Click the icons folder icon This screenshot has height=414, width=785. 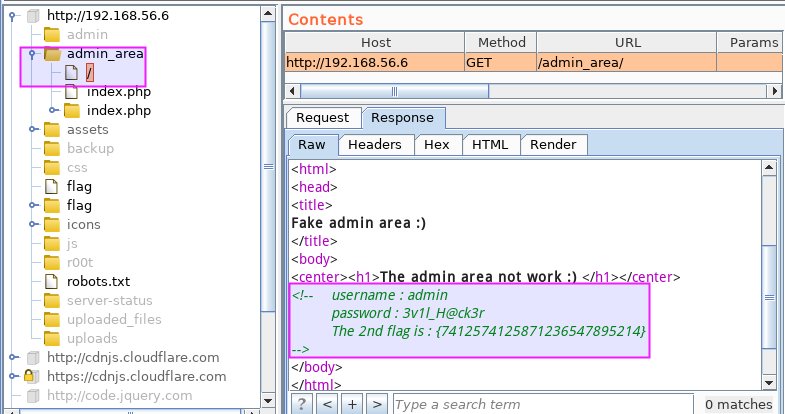coord(52,225)
